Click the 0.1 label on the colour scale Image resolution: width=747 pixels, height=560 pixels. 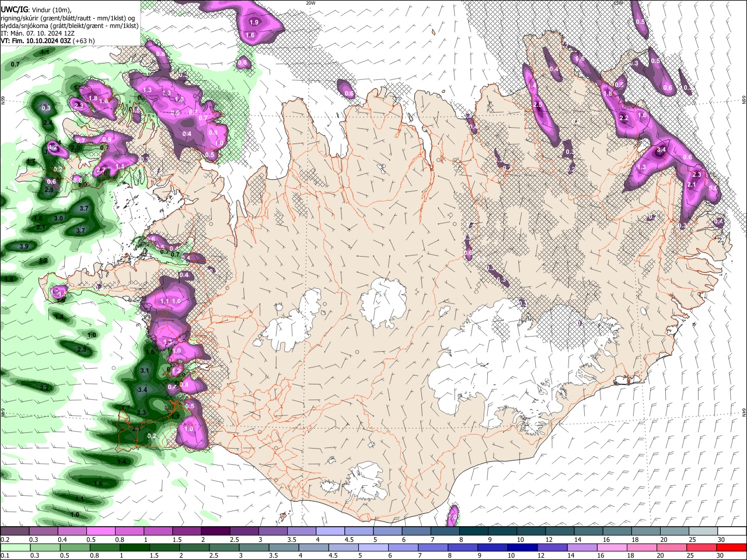click(x=5, y=555)
